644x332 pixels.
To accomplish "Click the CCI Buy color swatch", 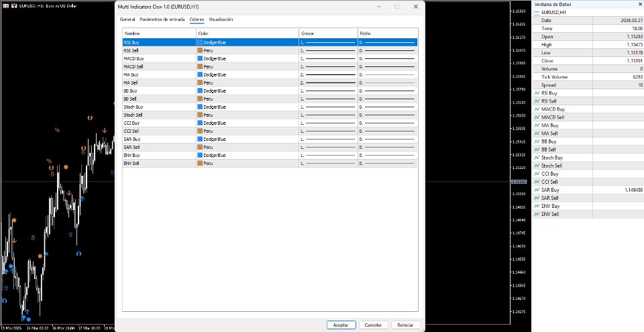I will 200,123.
